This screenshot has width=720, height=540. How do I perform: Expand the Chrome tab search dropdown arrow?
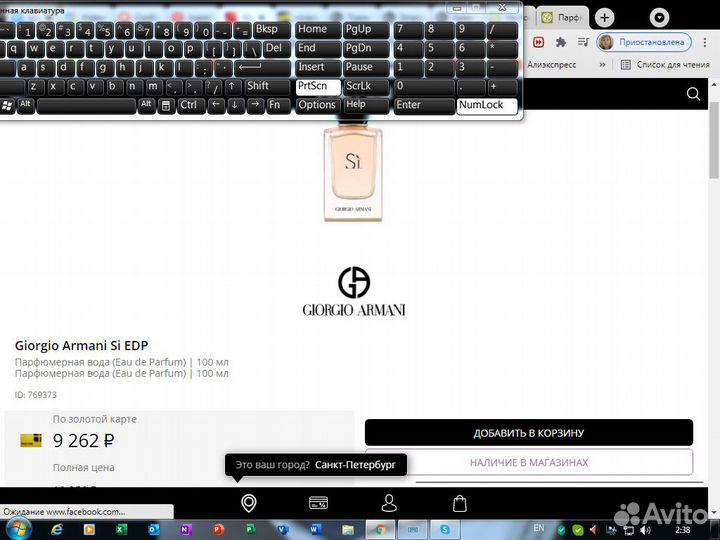pyautogui.click(x=658, y=18)
